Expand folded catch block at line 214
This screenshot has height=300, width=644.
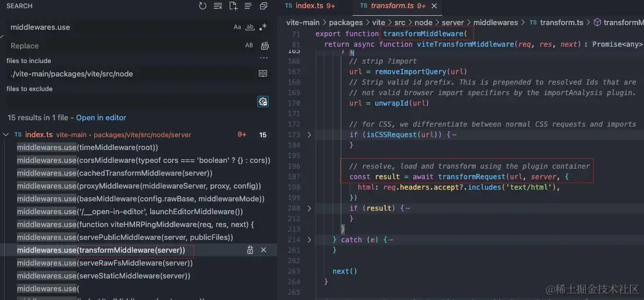(309, 240)
